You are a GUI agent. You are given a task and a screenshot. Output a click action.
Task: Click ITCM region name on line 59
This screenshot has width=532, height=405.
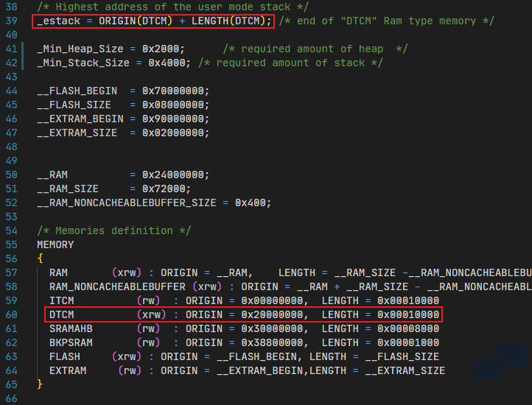pyautogui.click(x=61, y=301)
